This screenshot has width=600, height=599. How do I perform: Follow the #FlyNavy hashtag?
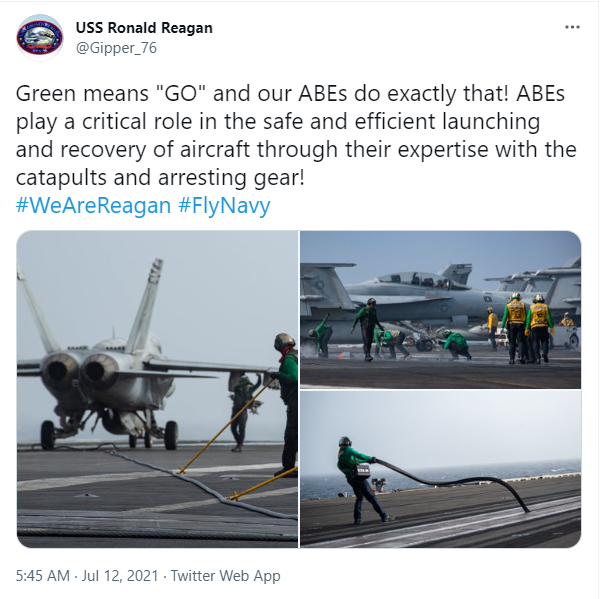[224, 206]
